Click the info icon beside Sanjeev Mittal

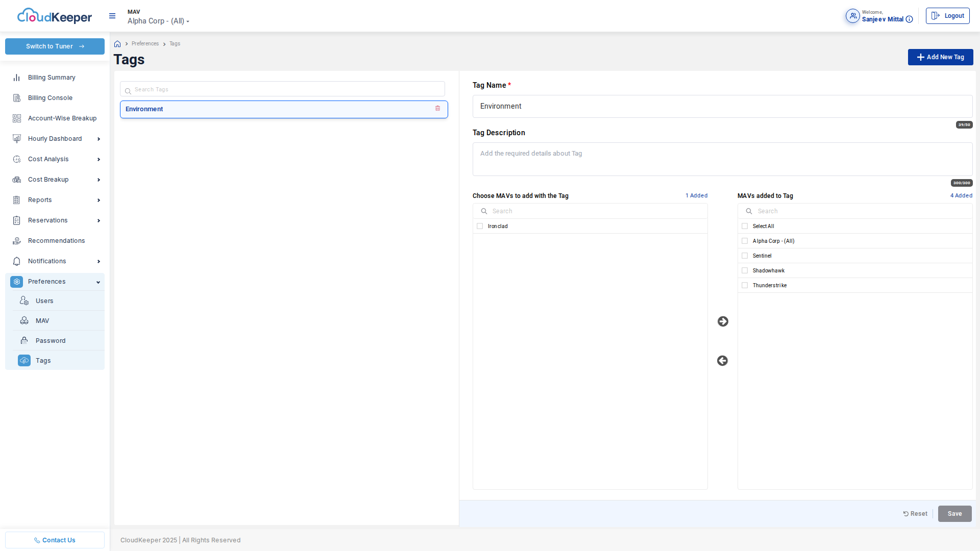(909, 19)
